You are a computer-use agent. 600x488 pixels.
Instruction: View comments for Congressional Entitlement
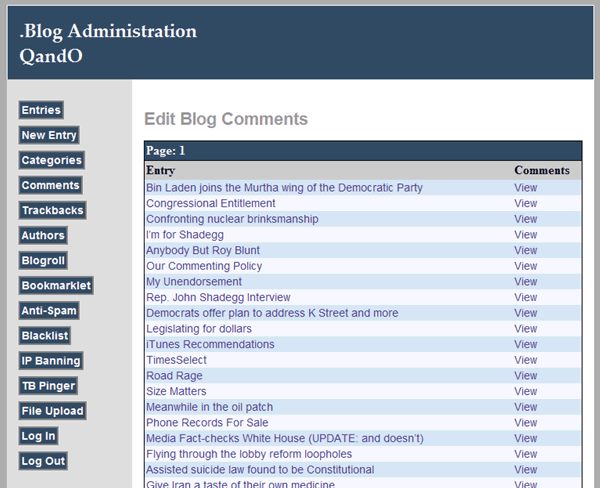526,204
